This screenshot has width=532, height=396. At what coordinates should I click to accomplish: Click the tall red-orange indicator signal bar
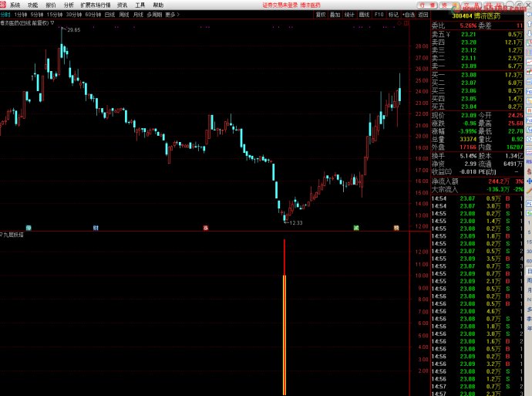285,317
